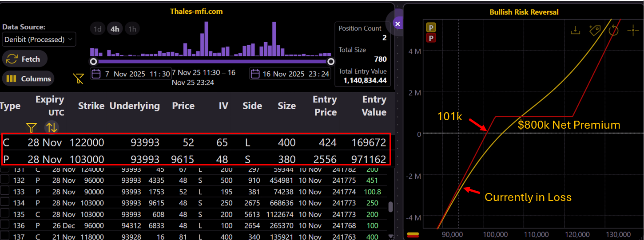Open the Columns chooser button
Screen dimensions: 644x240
pos(28,79)
